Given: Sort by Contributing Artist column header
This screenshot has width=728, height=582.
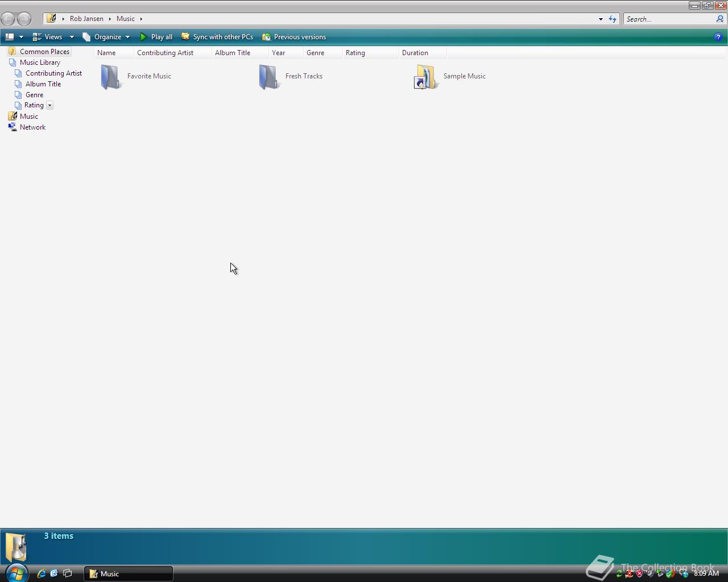Looking at the screenshot, I should (173, 53).
